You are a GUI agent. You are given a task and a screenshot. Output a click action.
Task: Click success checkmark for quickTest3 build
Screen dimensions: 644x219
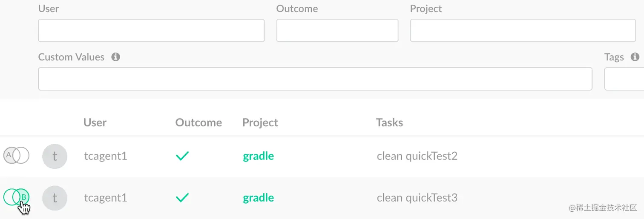click(182, 198)
